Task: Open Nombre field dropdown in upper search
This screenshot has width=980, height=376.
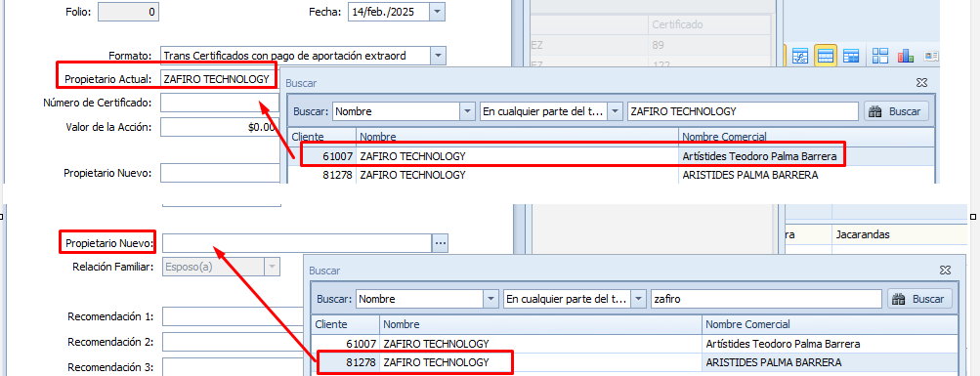Action: pos(467,111)
